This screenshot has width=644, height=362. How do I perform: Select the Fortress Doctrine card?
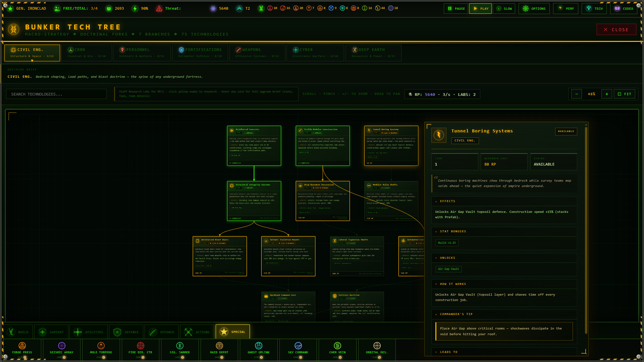(x=357, y=307)
